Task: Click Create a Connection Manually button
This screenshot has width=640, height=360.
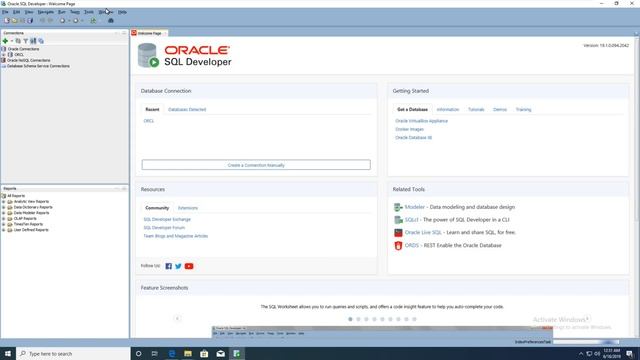Action: tap(256, 165)
